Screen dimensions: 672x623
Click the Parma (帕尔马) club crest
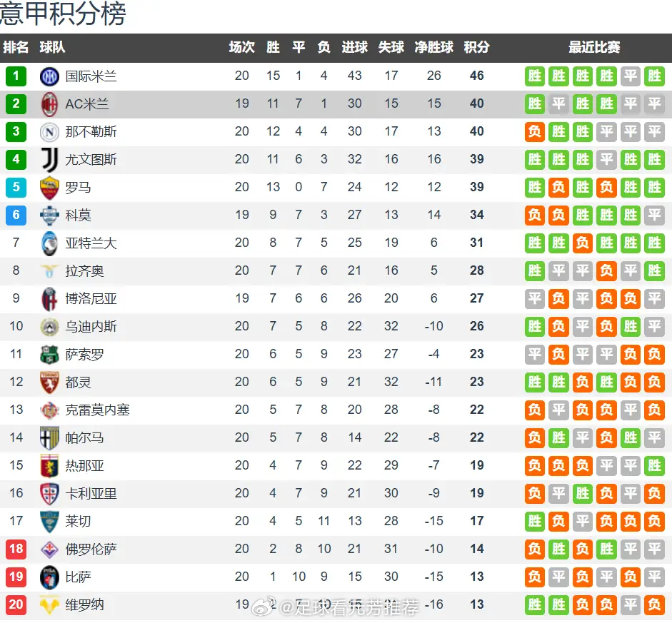pyautogui.click(x=49, y=438)
